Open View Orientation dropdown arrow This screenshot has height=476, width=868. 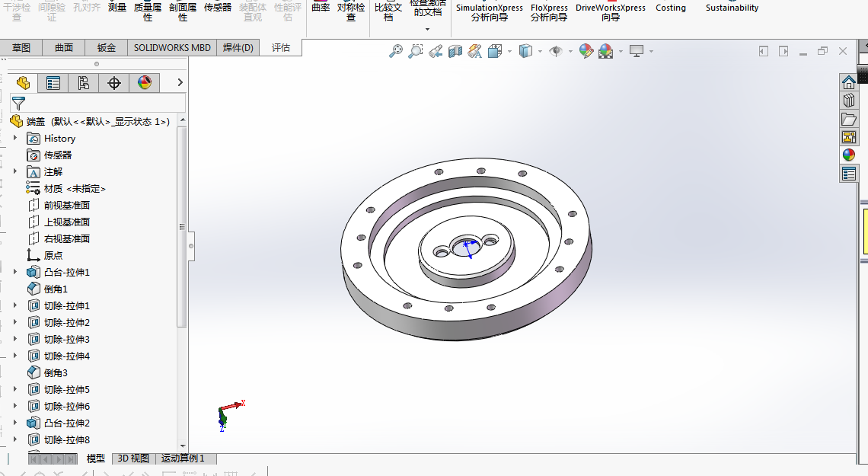509,52
